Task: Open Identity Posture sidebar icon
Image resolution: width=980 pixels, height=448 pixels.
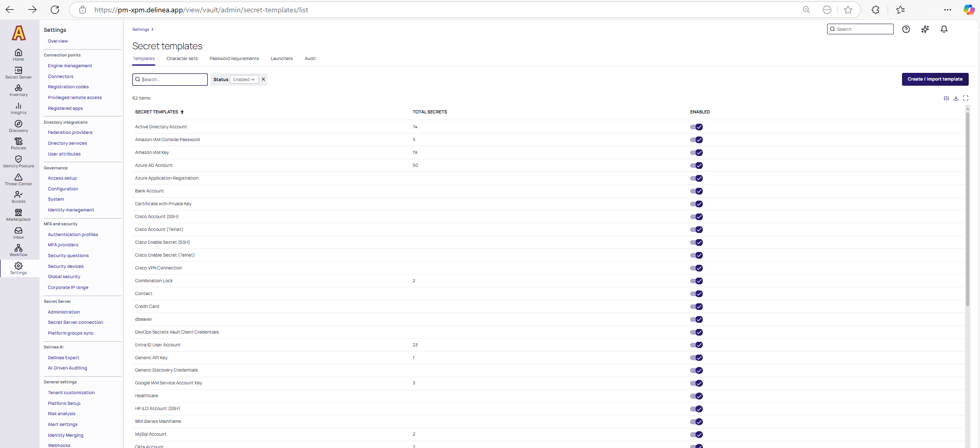Action: pos(18,162)
